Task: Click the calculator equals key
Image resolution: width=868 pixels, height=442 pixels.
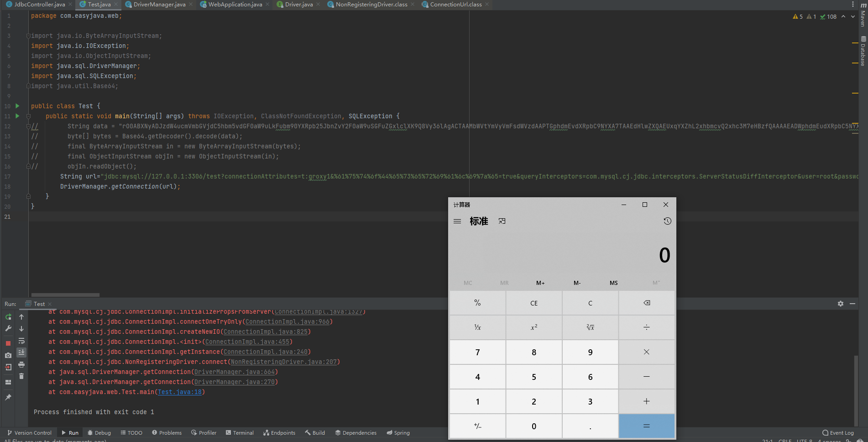Action: (647, 426)
